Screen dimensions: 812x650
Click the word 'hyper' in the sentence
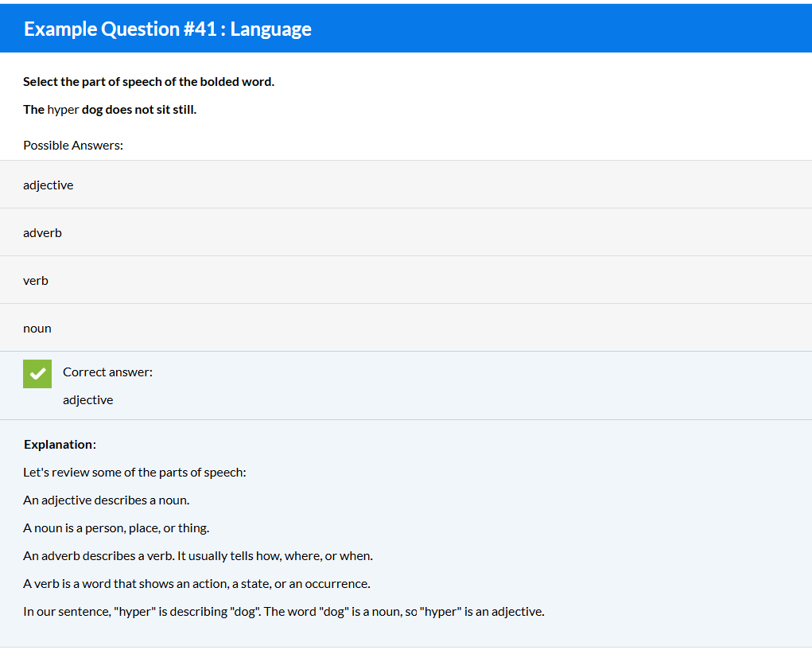tap(63, 110)
